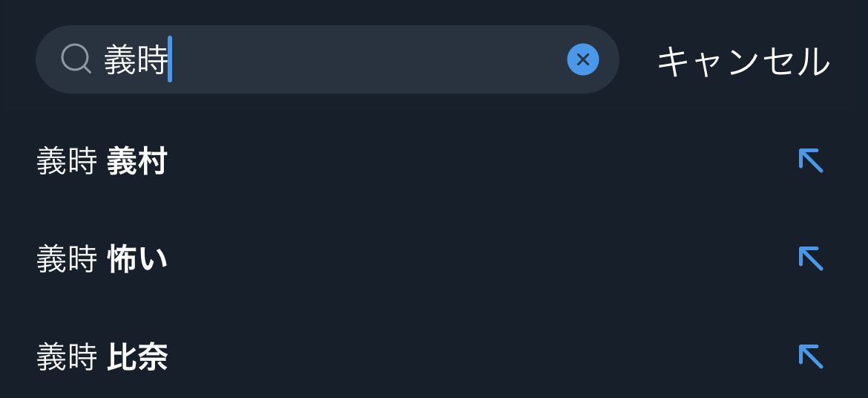Tap the autofill arrow beside 義時 怖い
The width and height of the screenshot is (868, 398).
tap(810, 258)
